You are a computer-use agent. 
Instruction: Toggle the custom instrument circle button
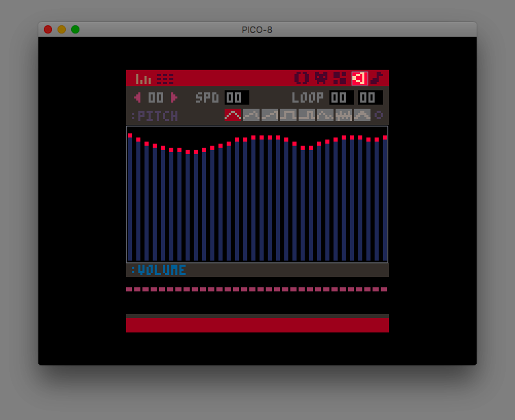[x=379, y=115]
